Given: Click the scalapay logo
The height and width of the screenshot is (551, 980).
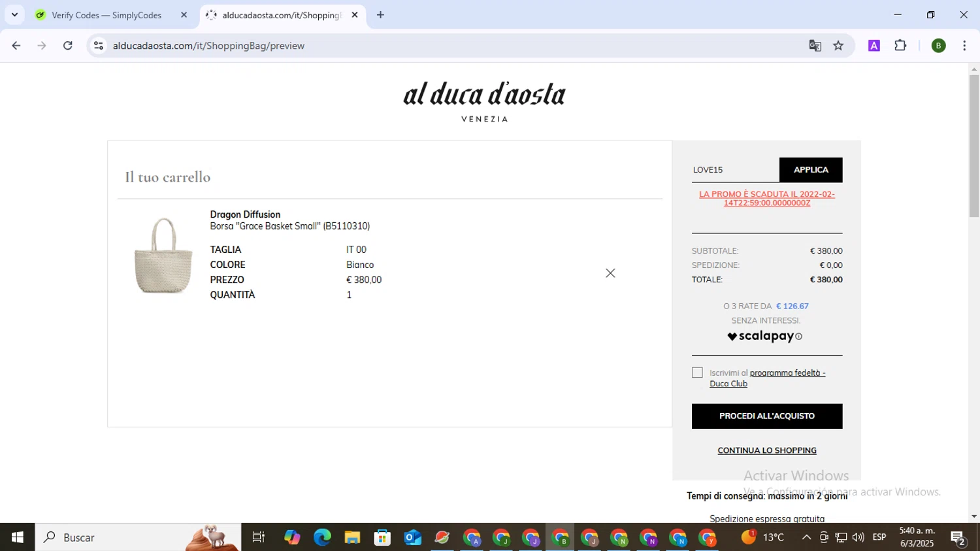Looking at the screenshot, I should (x=760, y=336).
